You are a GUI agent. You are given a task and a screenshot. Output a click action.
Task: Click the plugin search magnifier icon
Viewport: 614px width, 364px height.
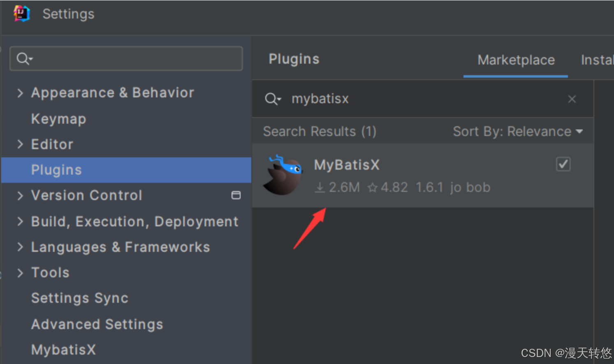click(x=272, y=99)
